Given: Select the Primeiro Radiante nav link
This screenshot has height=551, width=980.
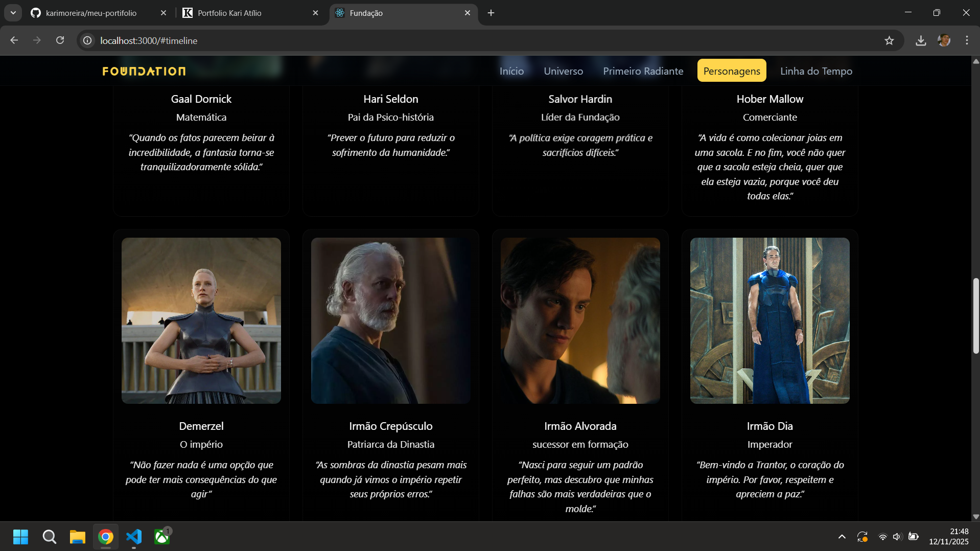Looking at the screenshot, I should click(643, 71).
